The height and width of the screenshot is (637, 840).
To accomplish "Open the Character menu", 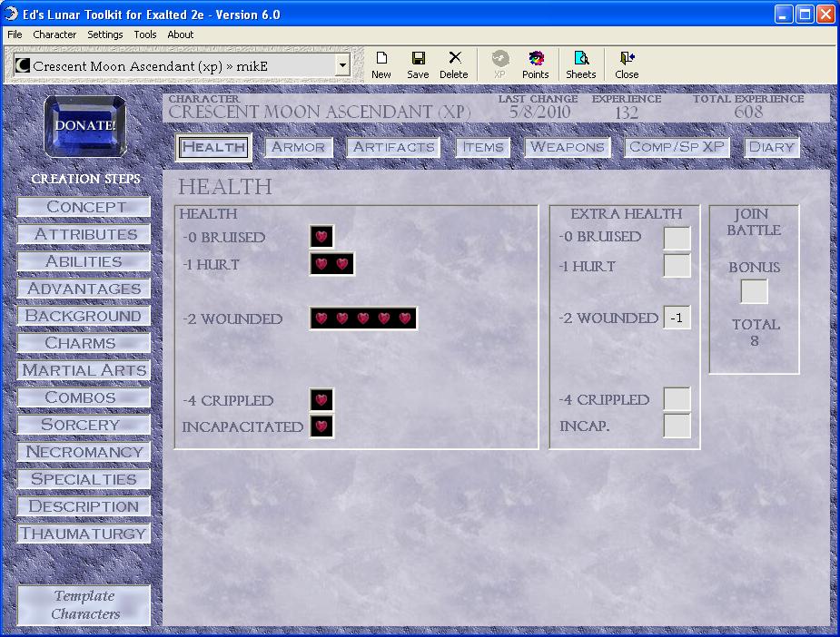I will (54, 34).
